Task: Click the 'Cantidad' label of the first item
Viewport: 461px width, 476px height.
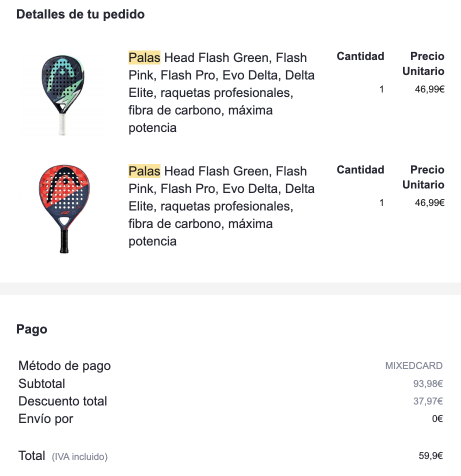Action: 360,56
